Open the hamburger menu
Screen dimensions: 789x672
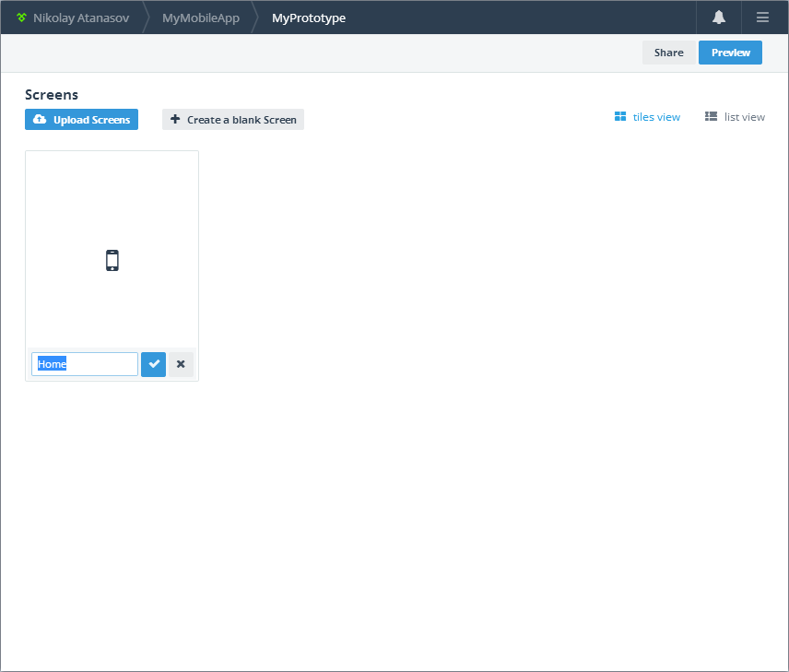(x=762, y=18)
